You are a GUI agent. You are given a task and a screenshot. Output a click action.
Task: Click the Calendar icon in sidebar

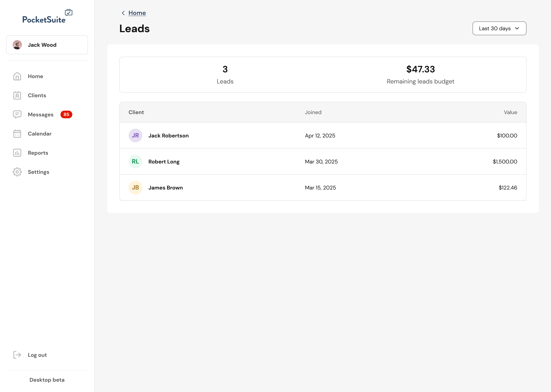click(x=17, y=134)
